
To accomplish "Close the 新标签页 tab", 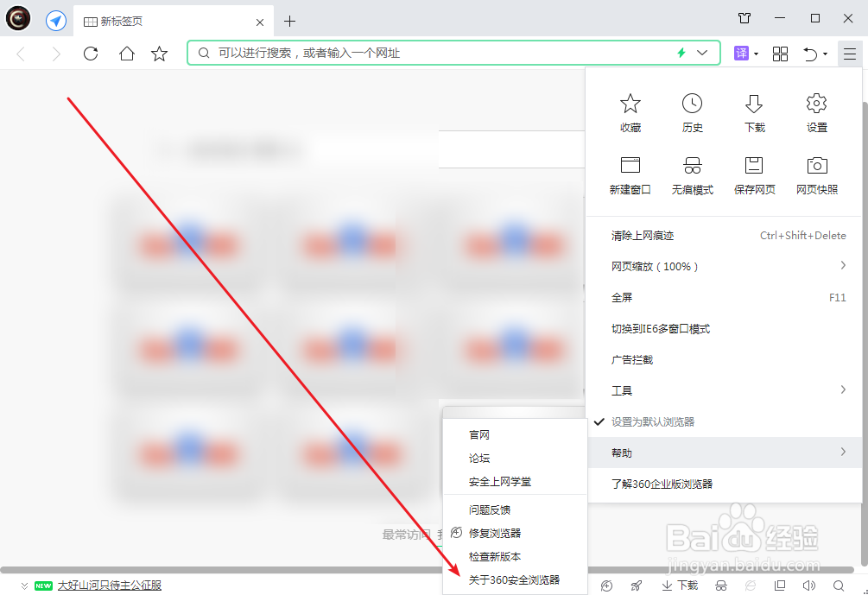I will pyautogui.click(x=260, y=22).
